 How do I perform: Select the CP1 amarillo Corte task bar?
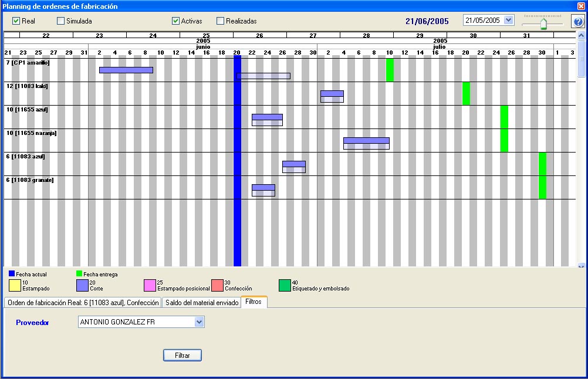(x=126, y=70)
